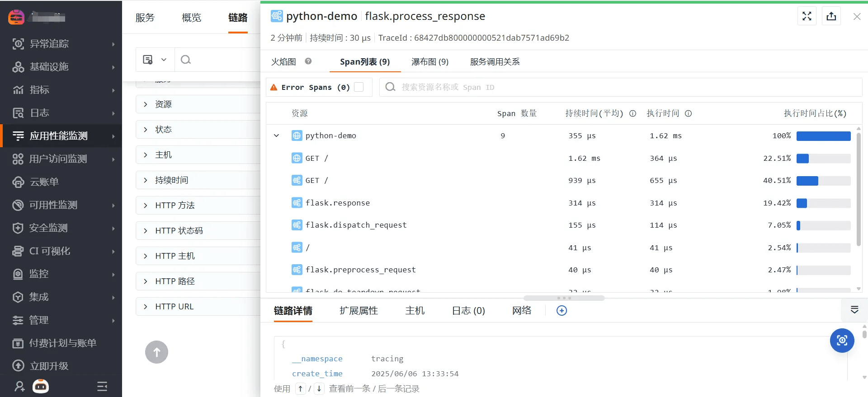Click the fullscreen expand icon
Screen dimensions: 868x397
807,16
